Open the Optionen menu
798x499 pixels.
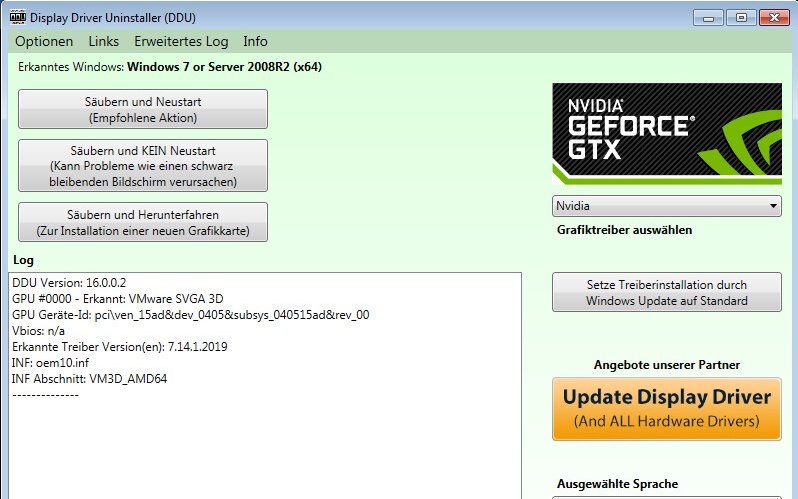point(44,41)
